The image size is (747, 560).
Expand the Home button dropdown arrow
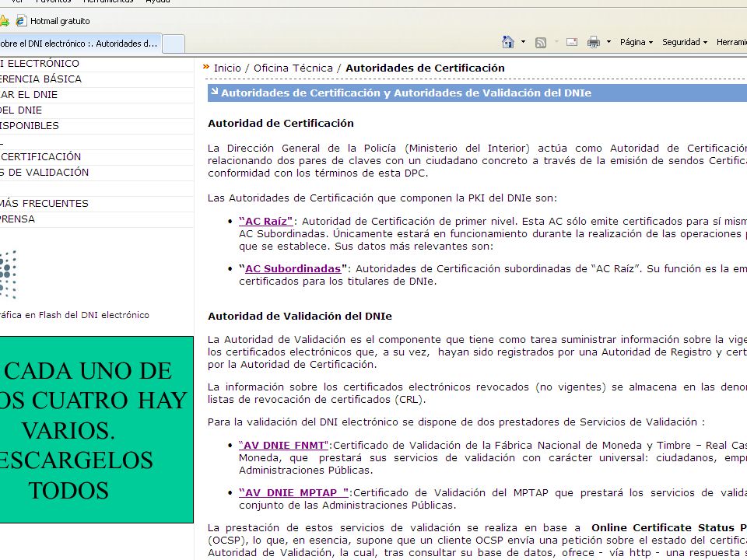tap(523, 42)
